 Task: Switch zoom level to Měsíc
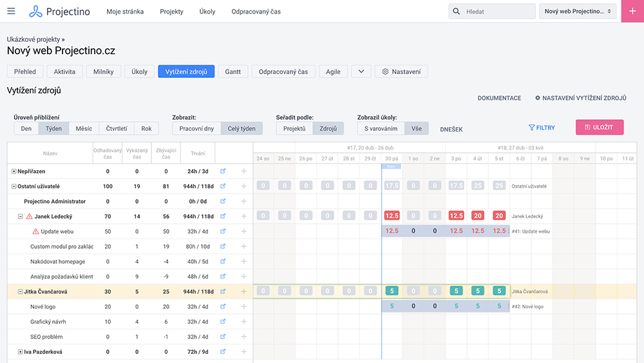point(84,128)
